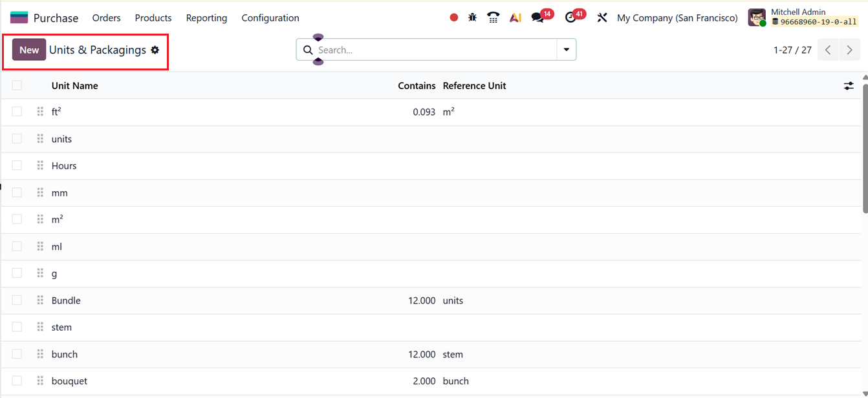The width and height of the screenshot is (868, 398).
Task: Open the phone/softphone icon in the top bar
Action: click(x=493, y=17)
